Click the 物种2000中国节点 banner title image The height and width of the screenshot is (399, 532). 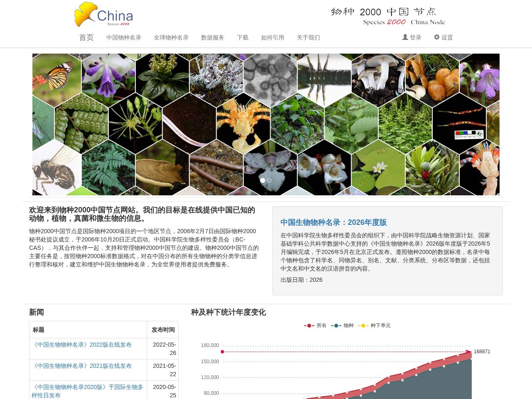click(388, 17)
